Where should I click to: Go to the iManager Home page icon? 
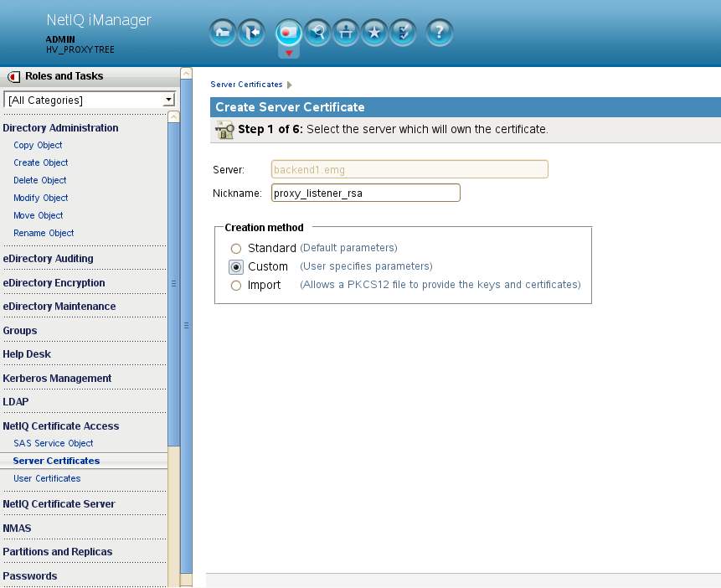tap(223, 32)
